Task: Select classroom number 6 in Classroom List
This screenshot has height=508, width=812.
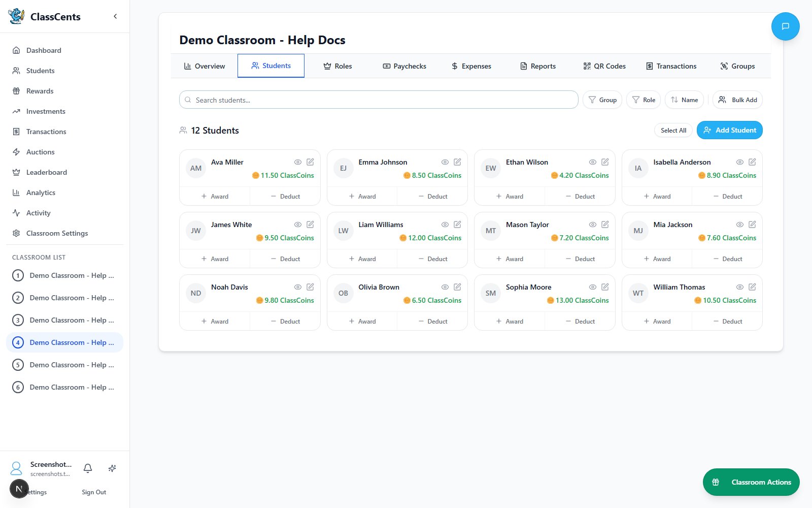Action: click(64, 387)
